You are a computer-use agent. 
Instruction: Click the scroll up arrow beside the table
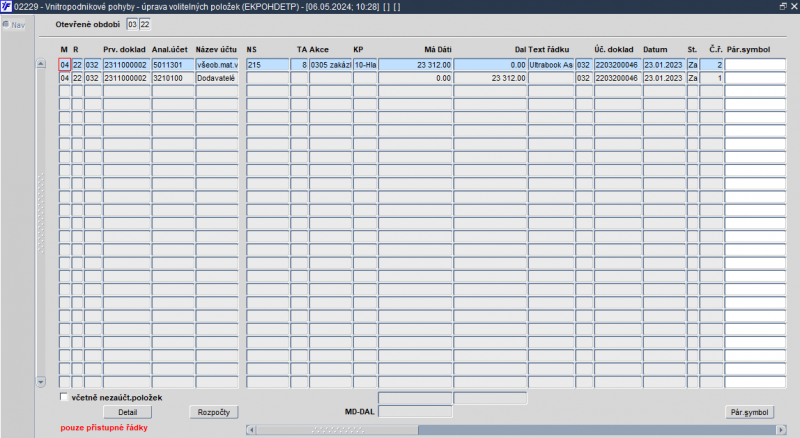coord(41,64)
